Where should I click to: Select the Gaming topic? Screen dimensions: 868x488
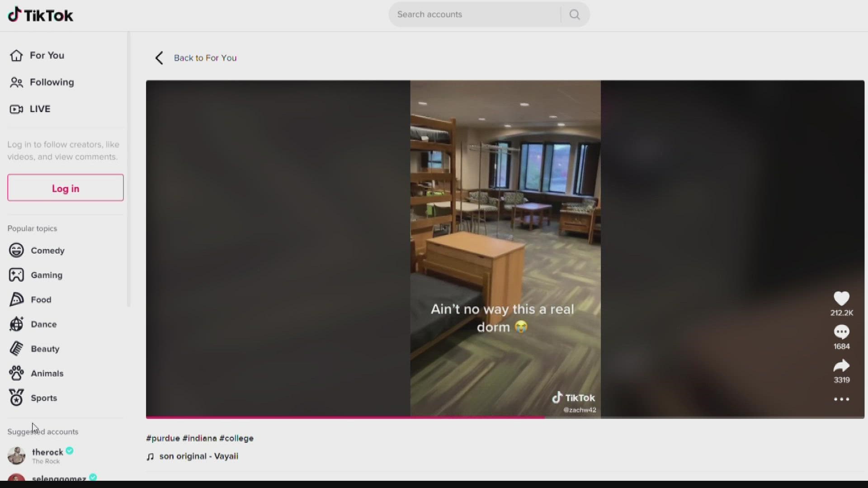pos(46,275)
